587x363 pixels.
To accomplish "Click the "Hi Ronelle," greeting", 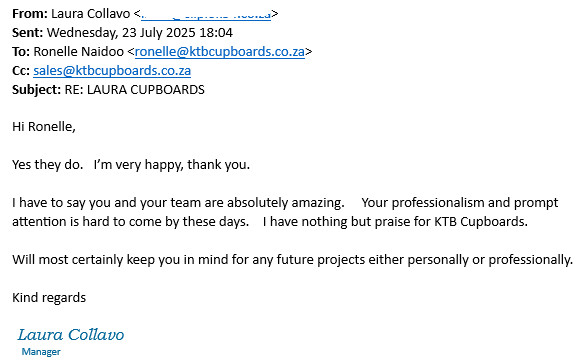I will [44, 127].
